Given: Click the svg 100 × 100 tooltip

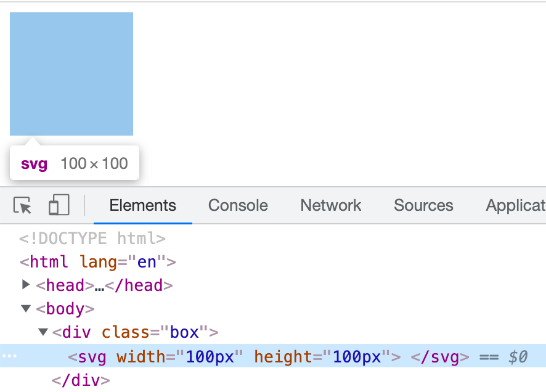Looking at the screenshot, I should click(75, 163).
